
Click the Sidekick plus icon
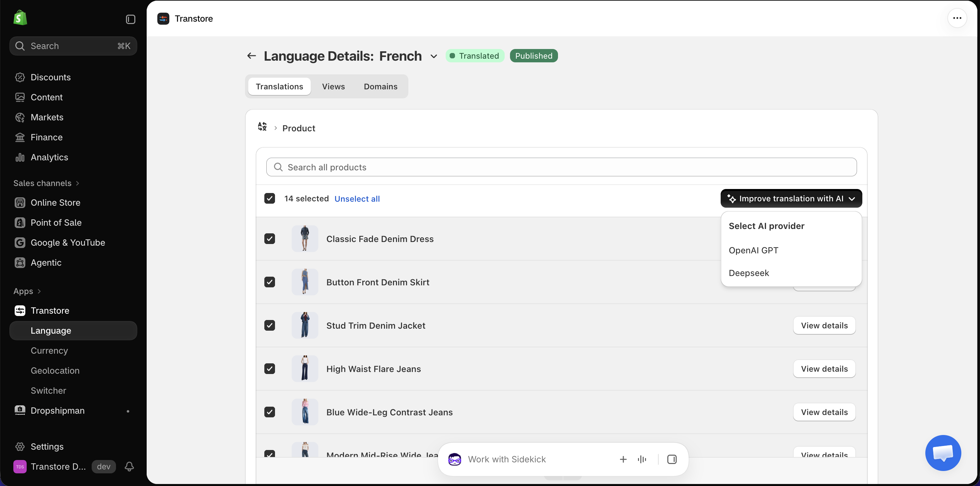[x=623, y=459]
